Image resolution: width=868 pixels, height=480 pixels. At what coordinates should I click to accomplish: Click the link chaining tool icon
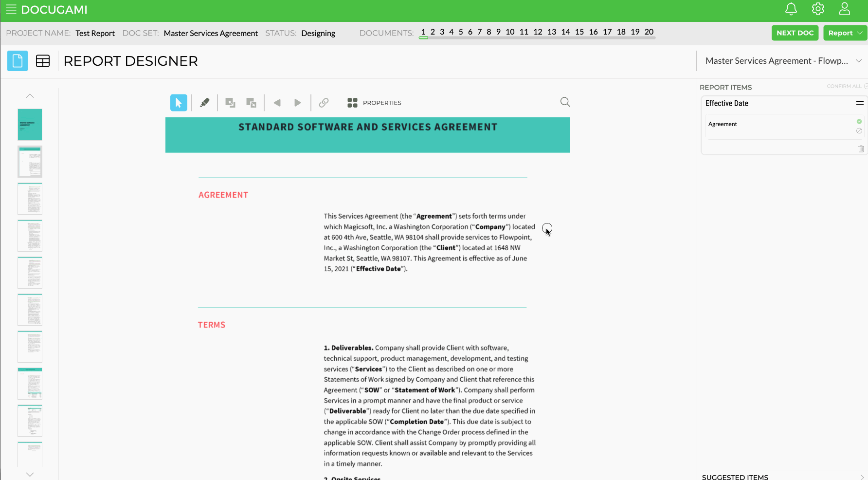click(x=324, y=102)
